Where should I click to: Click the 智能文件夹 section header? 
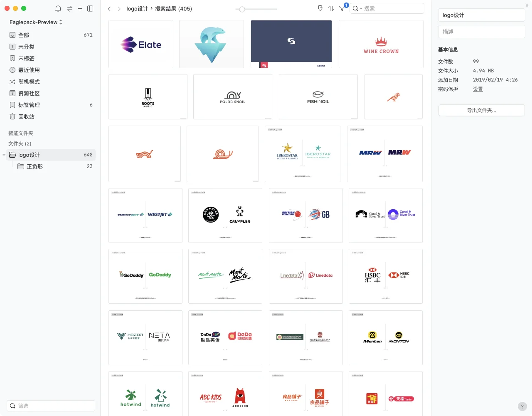pyautogui.click(x=21, y=133)
